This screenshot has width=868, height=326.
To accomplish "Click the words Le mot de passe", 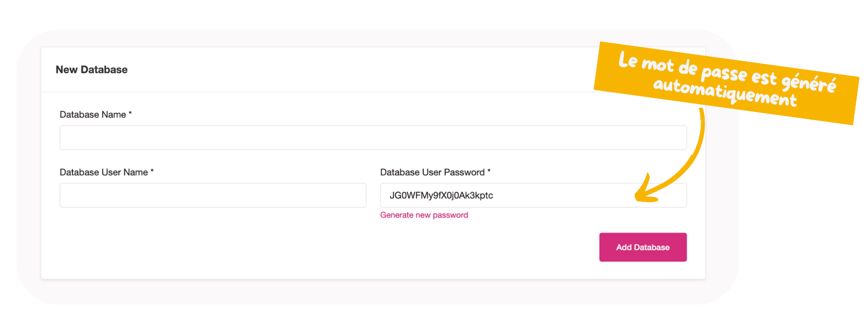I will click(x=682, y=67).
